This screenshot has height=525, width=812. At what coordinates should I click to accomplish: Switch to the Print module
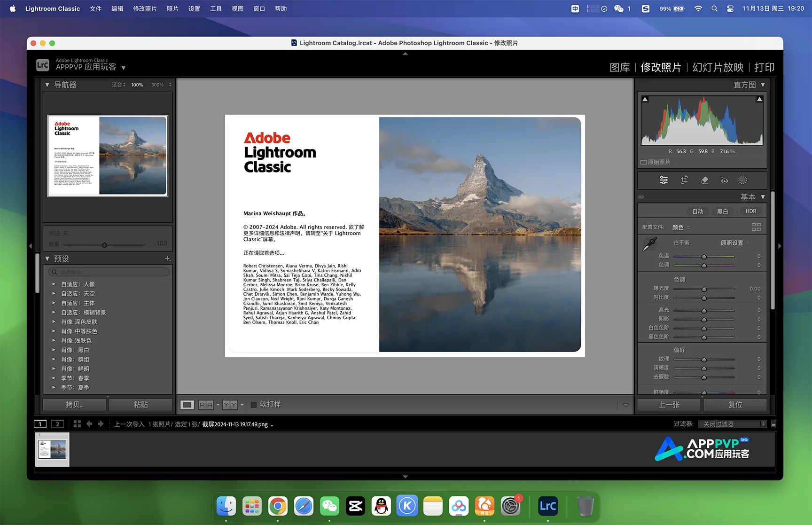click(765, 67)
